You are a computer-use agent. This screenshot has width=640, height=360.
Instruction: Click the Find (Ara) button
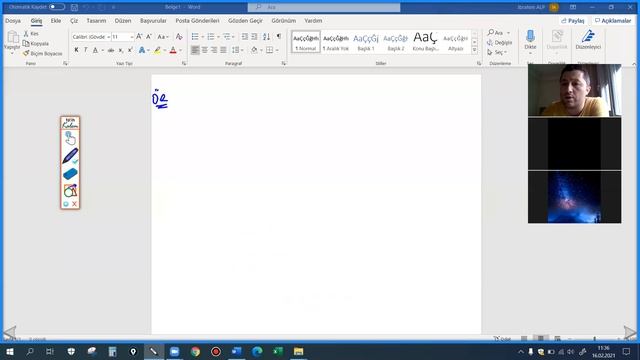pyautogui.click(x=498, y=32)
